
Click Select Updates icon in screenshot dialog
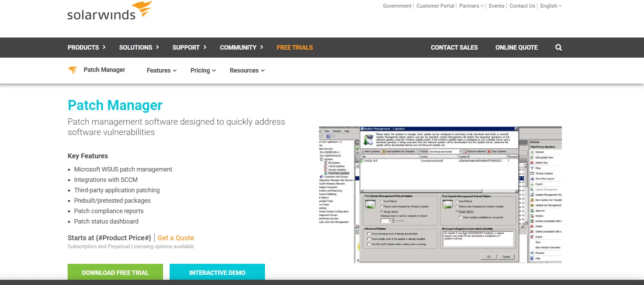[x=362, y=151]
